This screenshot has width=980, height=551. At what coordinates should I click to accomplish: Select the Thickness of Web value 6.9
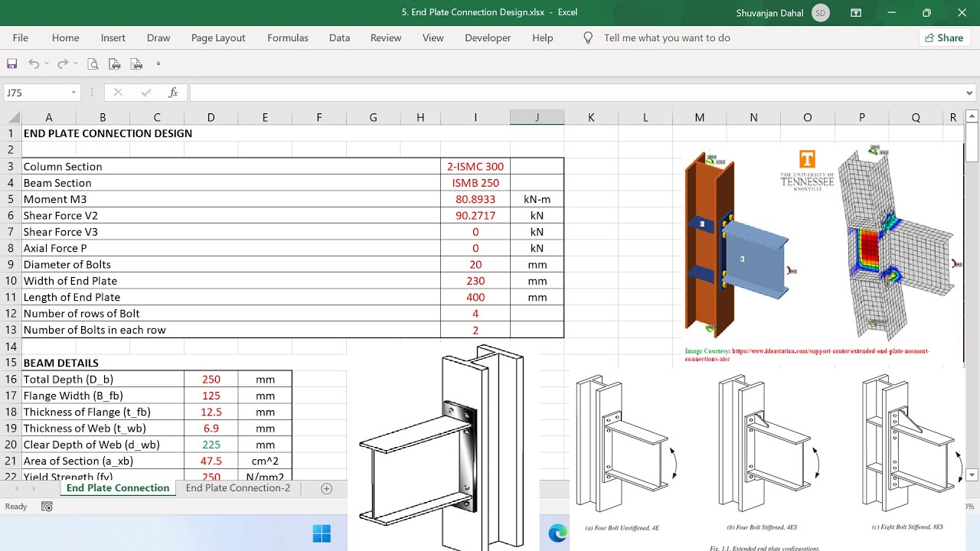pos(211,428)
